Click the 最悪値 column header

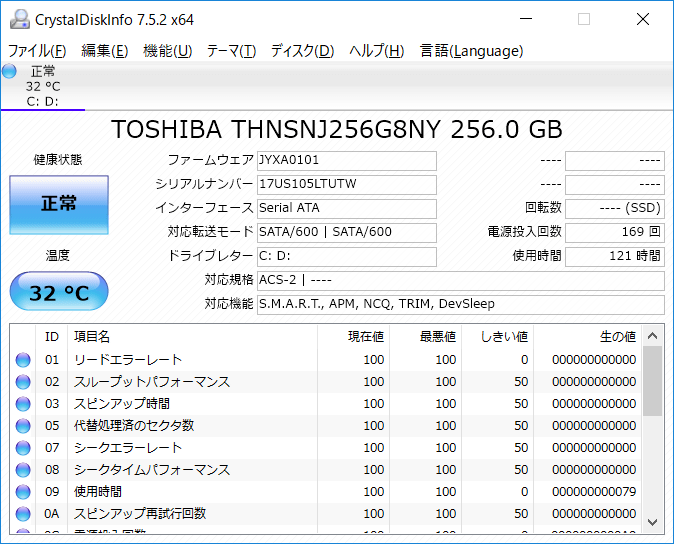pyautogui.click(x=426, y=336)
